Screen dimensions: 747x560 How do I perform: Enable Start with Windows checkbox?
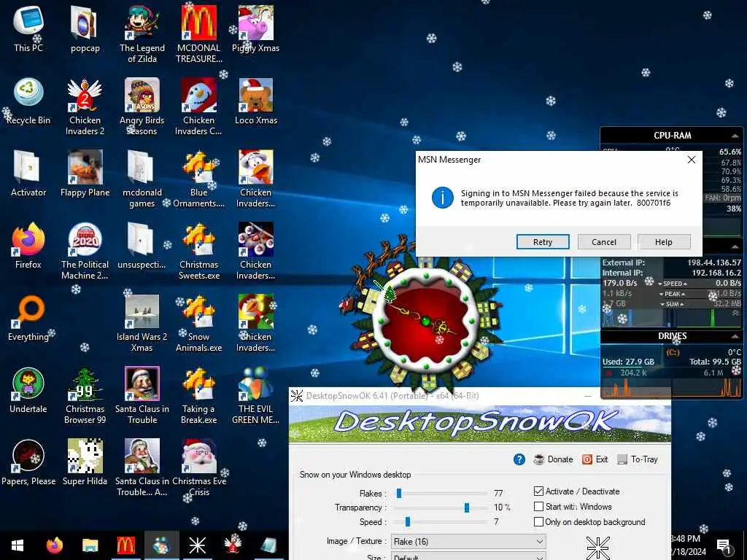[538, 506]
